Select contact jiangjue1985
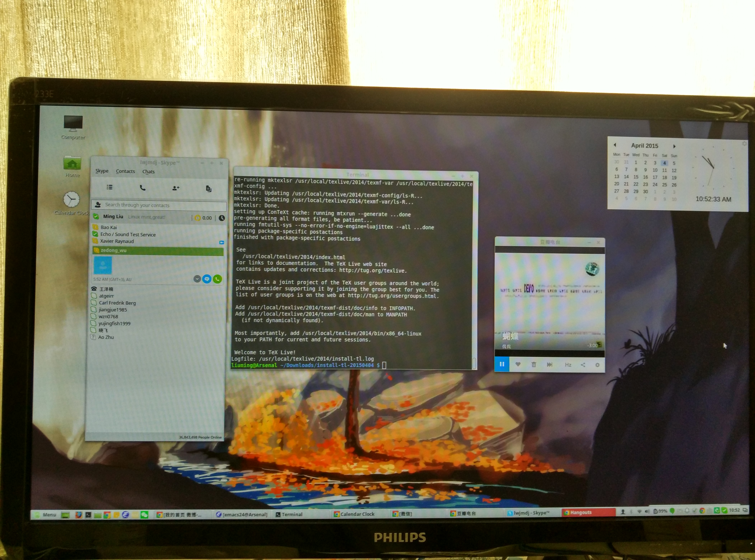The image size is (755, 560). click(113, 310)
